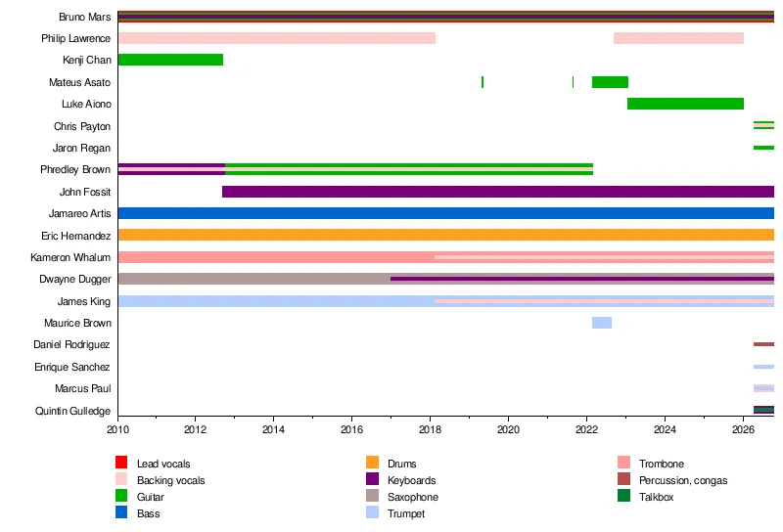Click the Percussion, congas legend swatch

(x=623, y=479)
